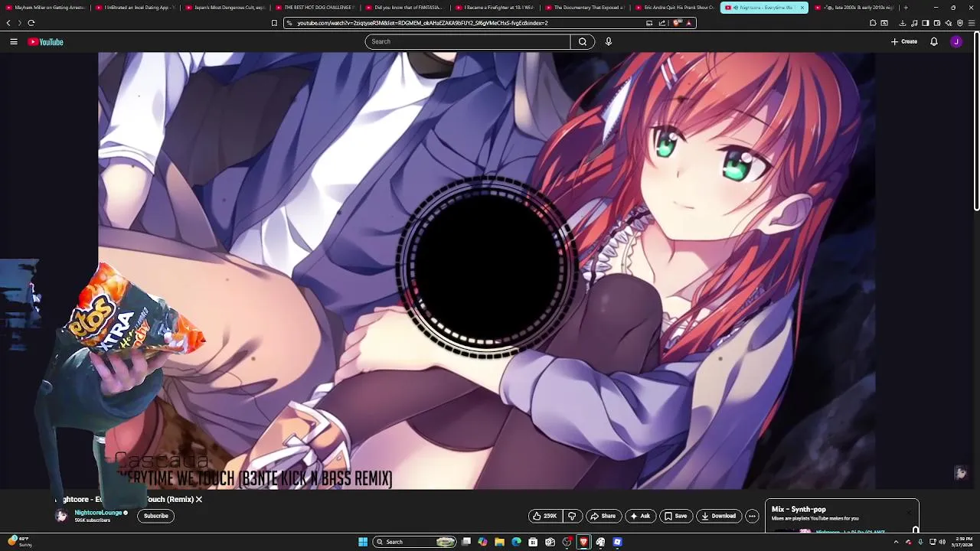The image size is (980, 551).
Task: Open the volume speaker tray icon
Action: pyautogui.click(x=942, y=542)
